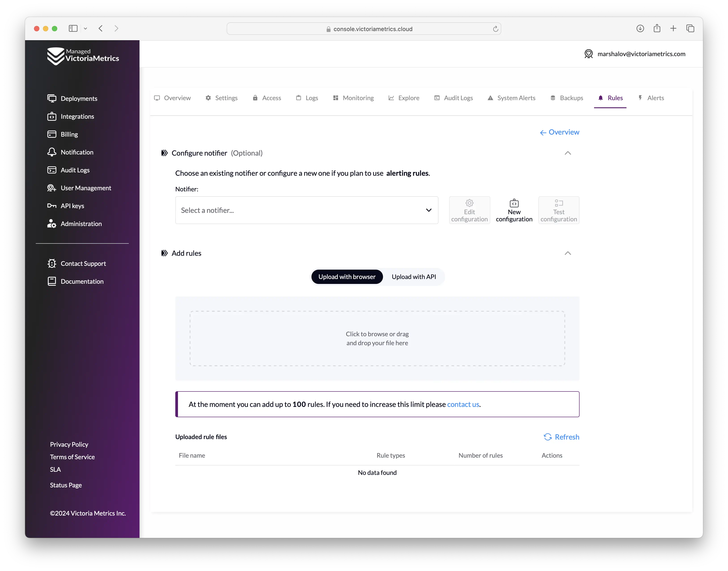Click the Notification bell icon
Screen dimensions: 728x571
[x=52, y=152]
